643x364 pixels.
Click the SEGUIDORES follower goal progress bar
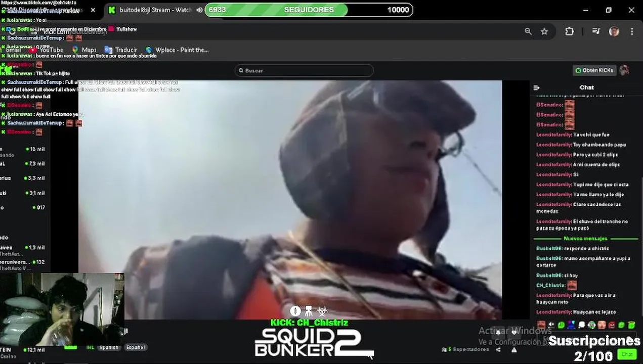coord(309,10)
